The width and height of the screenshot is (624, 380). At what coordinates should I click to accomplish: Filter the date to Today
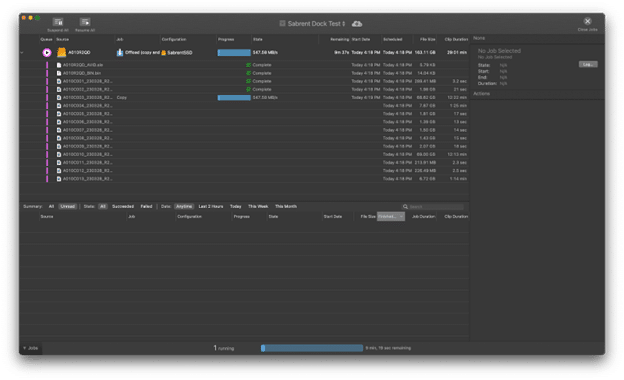pos(236,207)
